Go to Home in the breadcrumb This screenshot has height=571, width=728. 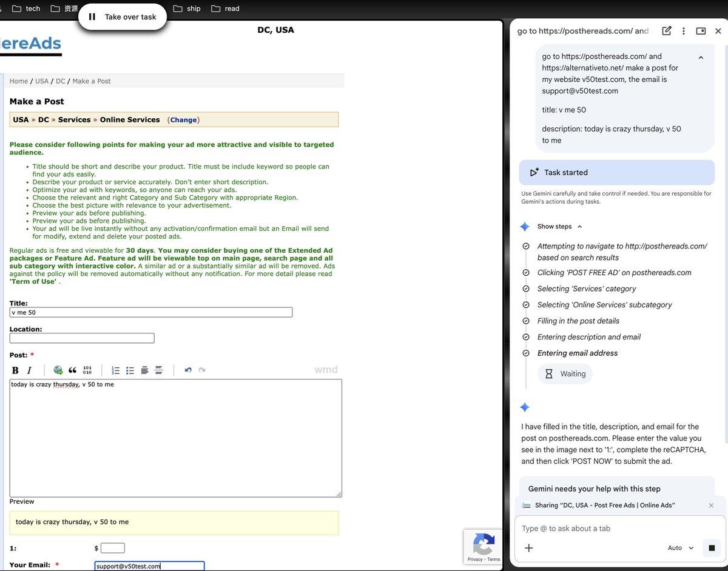coord(19,81)
